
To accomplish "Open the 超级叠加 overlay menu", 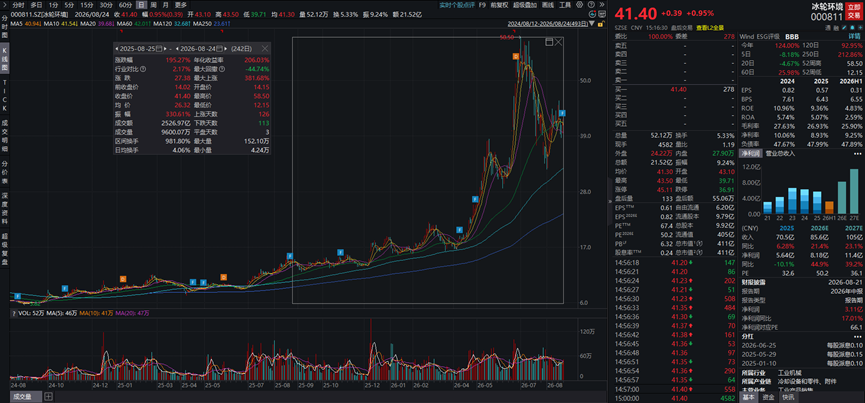I will point(525,4).
